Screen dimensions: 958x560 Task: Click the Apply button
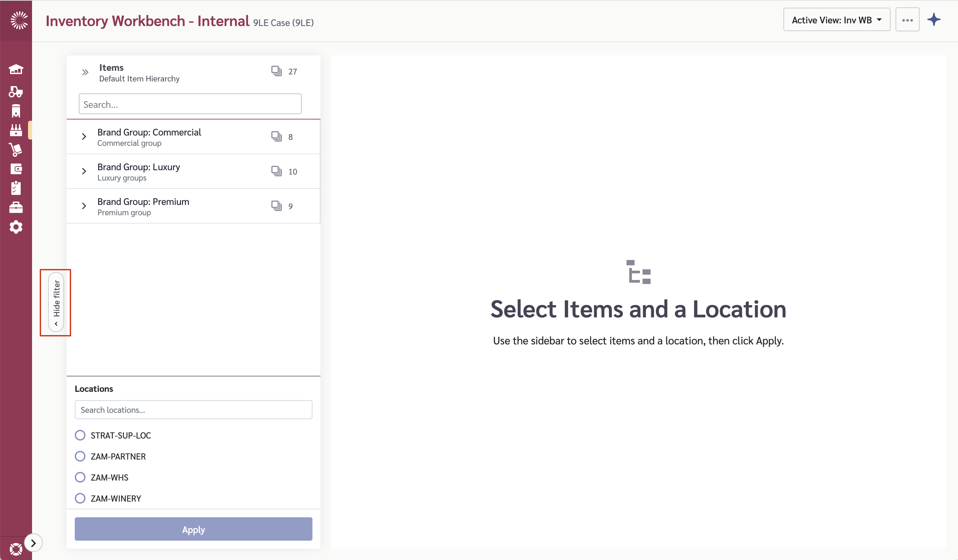coord(193,529)
